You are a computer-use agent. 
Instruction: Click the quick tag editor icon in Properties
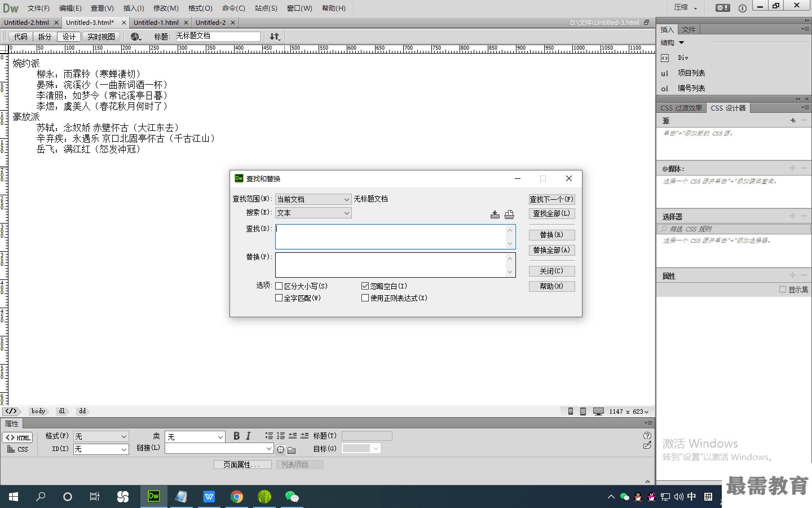pos(647,445)
